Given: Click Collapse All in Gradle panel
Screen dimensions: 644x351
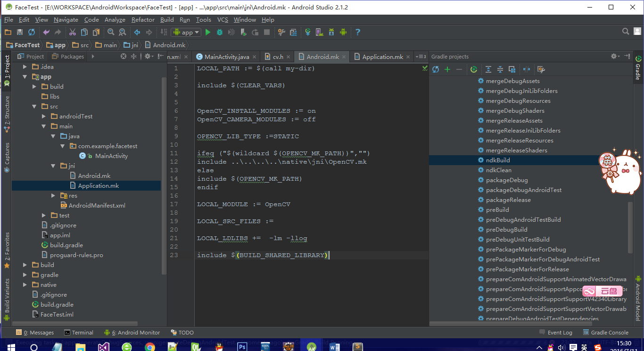Looking at the screenshot, I should pyautogui.click(x=500, y=69).
